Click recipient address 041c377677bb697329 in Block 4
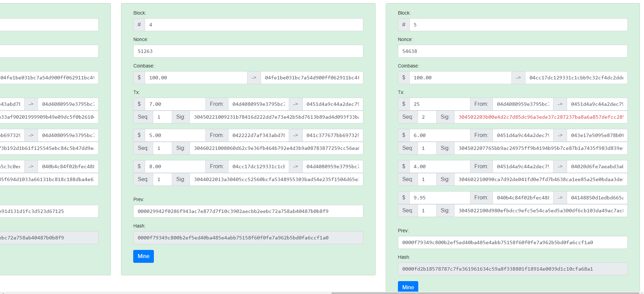Image resolution: width=644 pixels, height=294 pixels. 333,135
